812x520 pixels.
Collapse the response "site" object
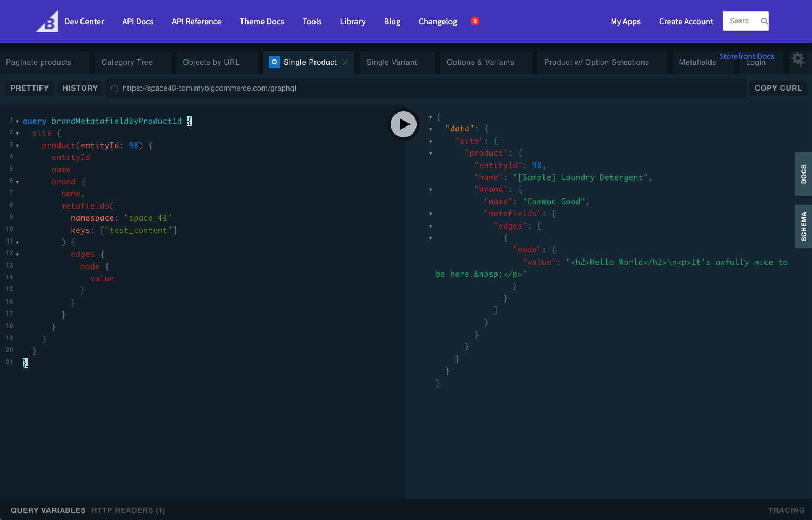pyautogui.click(x=431, y=142)
